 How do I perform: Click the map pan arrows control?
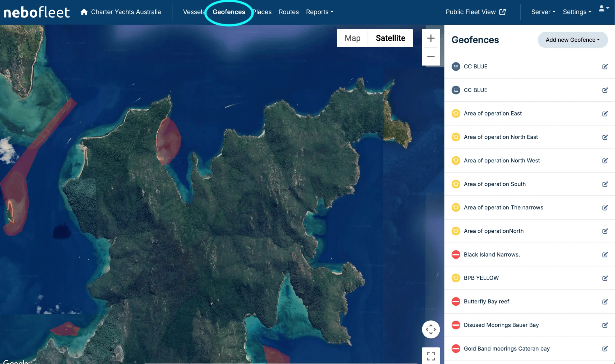431,329
